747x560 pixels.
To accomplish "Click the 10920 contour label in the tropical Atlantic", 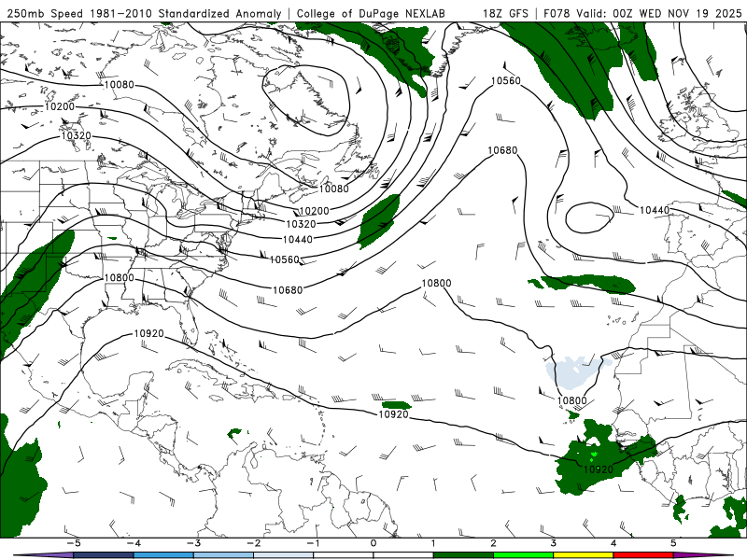I will (x=393, y=414).
